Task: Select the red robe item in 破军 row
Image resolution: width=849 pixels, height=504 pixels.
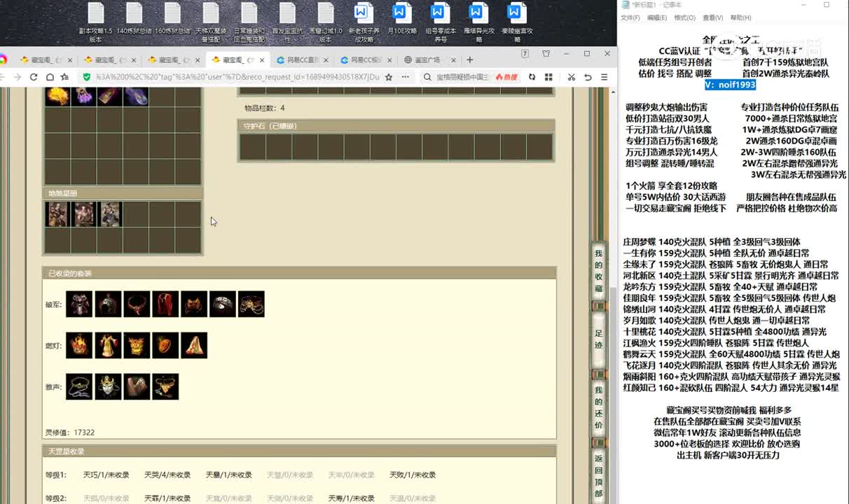Action: [165, 304]
